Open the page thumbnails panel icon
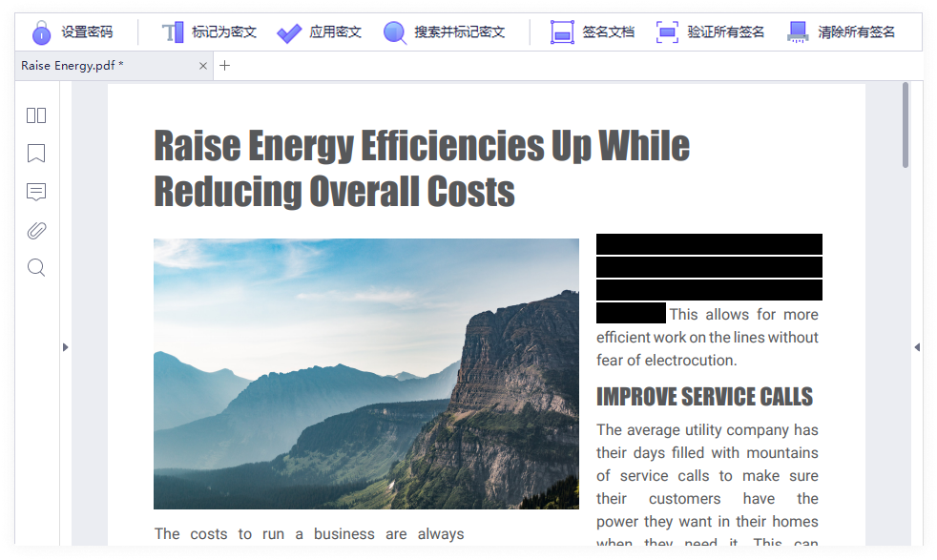 (x=36, y=115)
